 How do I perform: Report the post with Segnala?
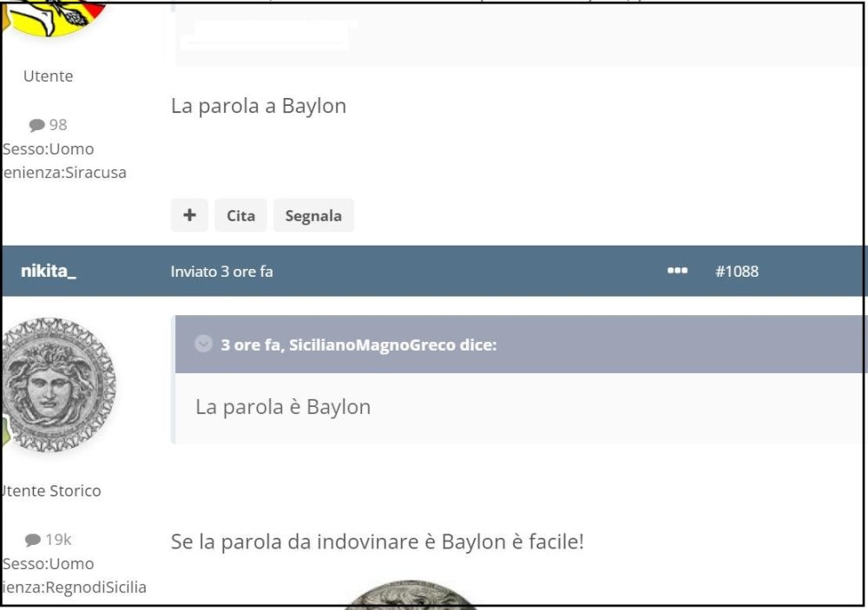tap(312, 215)
